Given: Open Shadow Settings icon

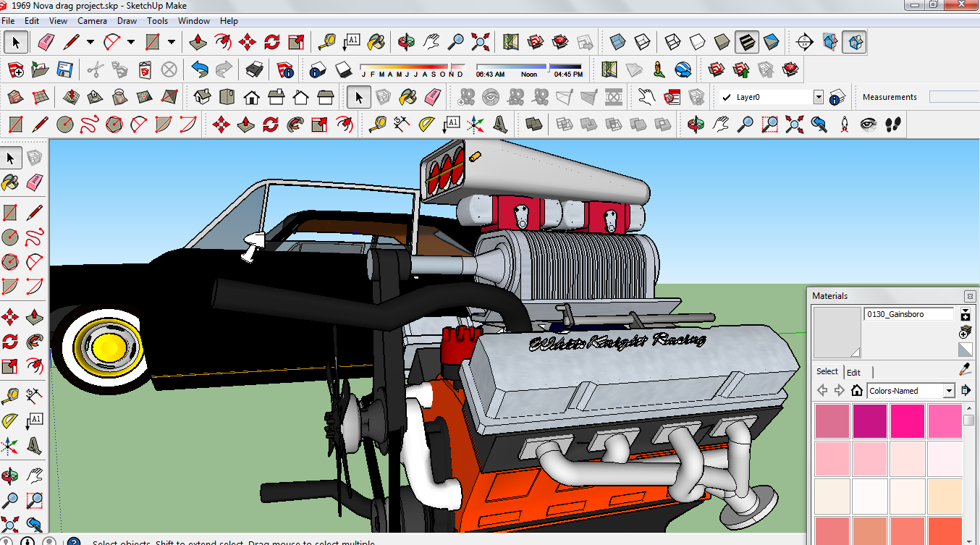Looking at the screenshot, I should click(x=318, y=69).
